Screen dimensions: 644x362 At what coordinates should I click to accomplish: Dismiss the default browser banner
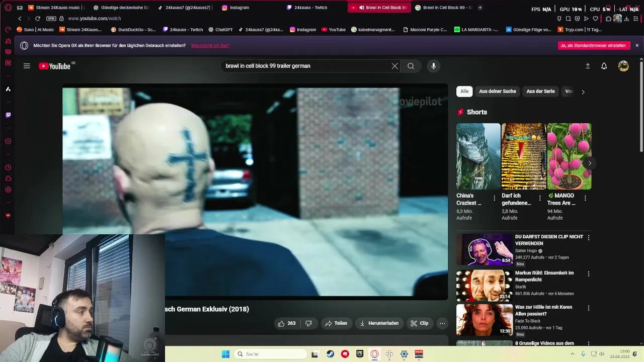[x=637, y=45]
